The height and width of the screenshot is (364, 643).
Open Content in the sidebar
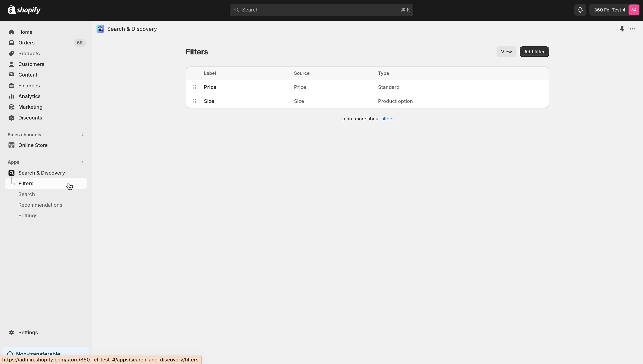click(46, 75)
